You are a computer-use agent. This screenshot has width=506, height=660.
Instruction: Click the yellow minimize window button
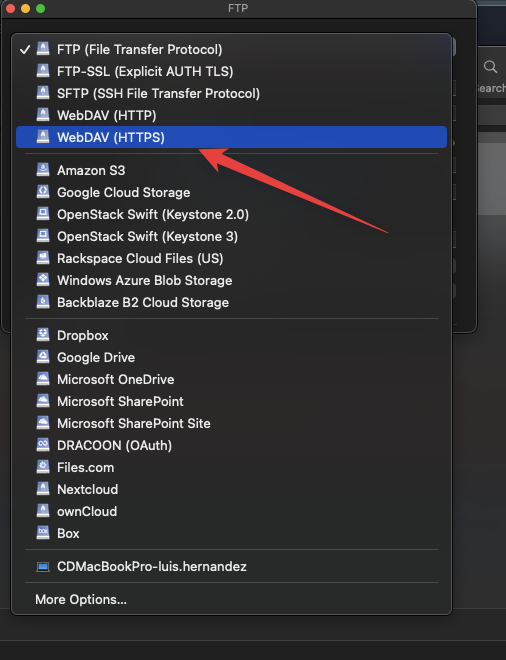25,8
